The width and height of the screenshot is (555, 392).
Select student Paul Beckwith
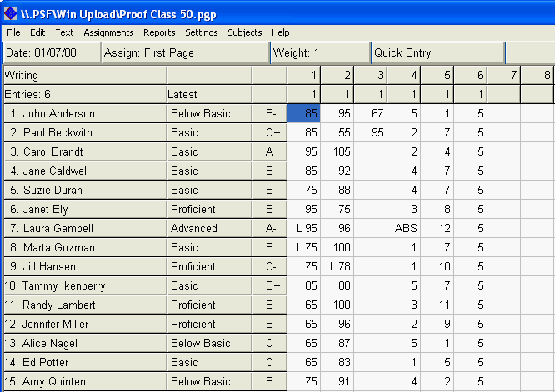[85, 132]
